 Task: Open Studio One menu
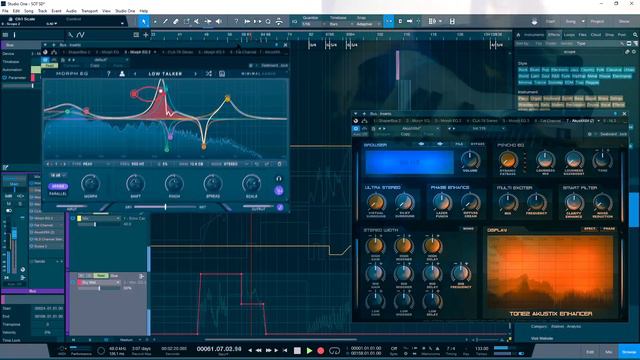point(125,11)
